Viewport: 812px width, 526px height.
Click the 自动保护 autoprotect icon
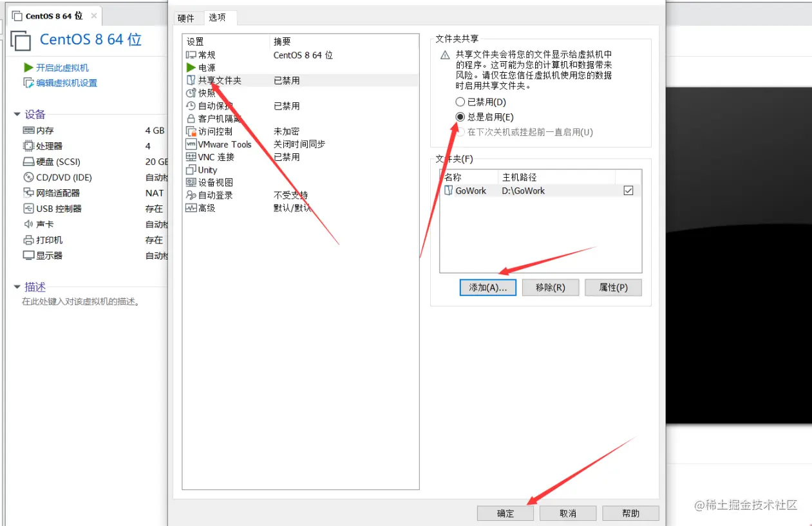pos(191,106)
